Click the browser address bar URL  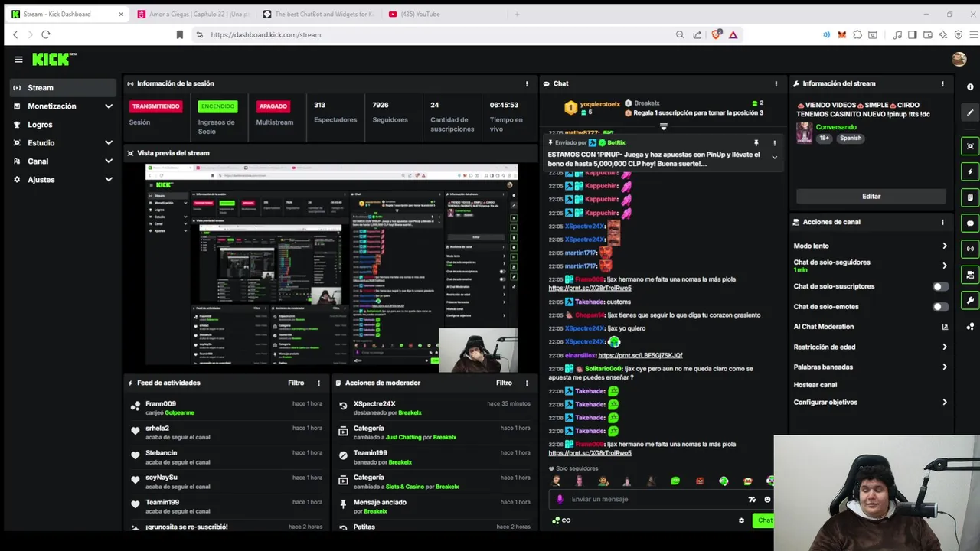coord(266,34)
